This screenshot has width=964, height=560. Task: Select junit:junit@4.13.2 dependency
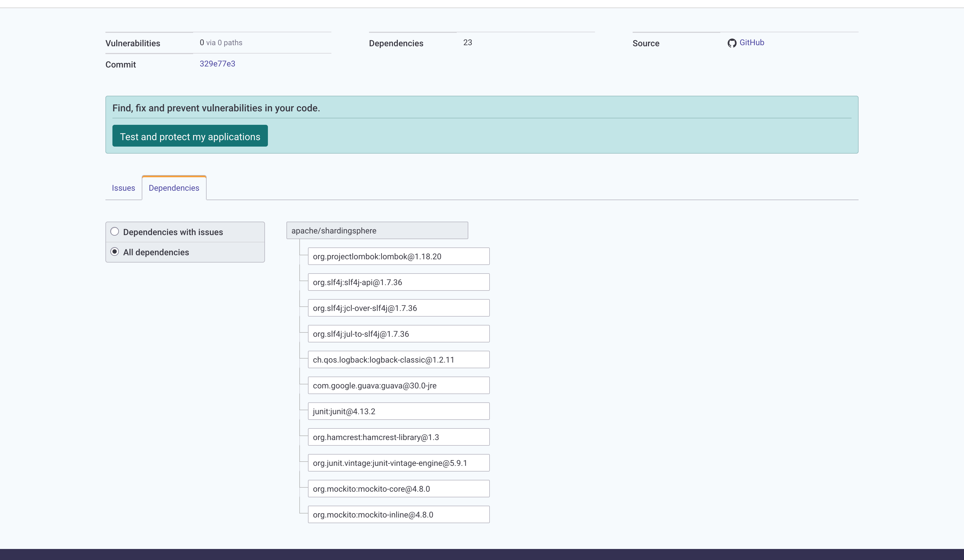(x=398, y=411)
